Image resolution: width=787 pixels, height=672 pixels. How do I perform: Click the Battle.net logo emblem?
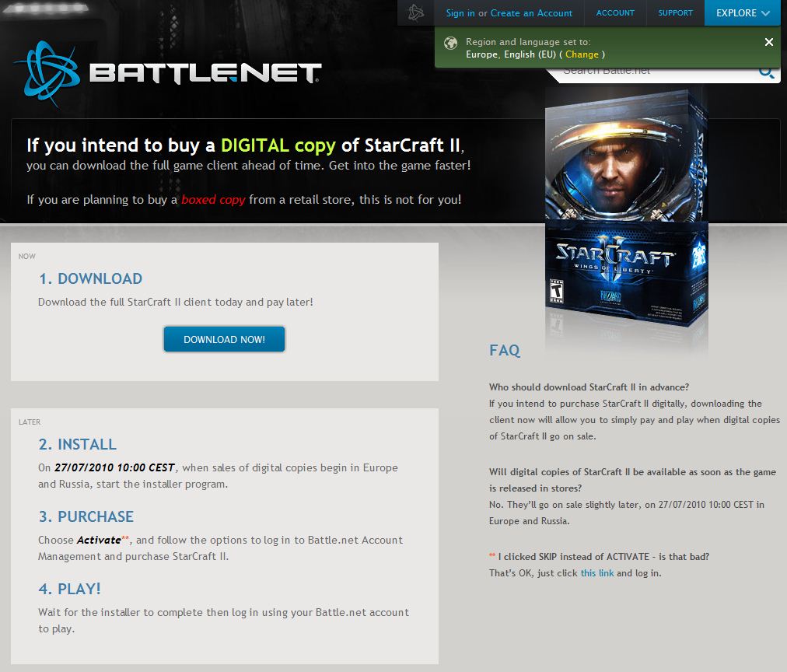(x=47, y=74)
